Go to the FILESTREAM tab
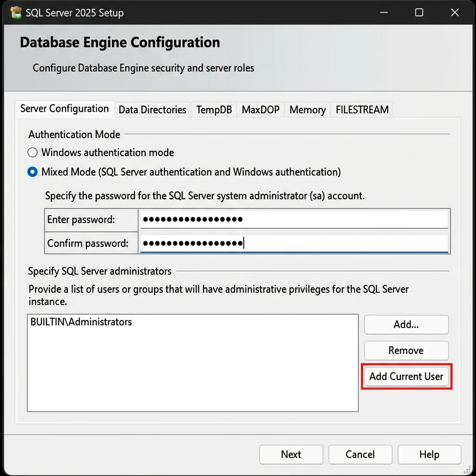Viewport: 476px width, 476px height. coord(362,110)
